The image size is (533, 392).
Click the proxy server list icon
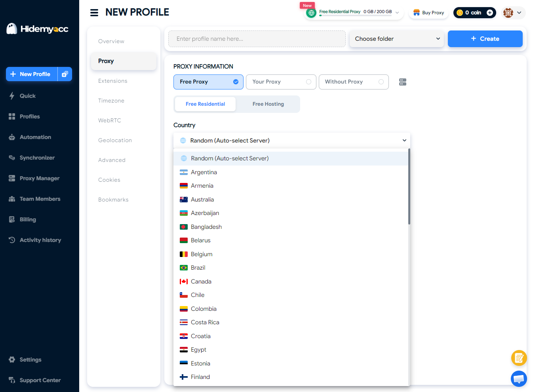[403, 82]
